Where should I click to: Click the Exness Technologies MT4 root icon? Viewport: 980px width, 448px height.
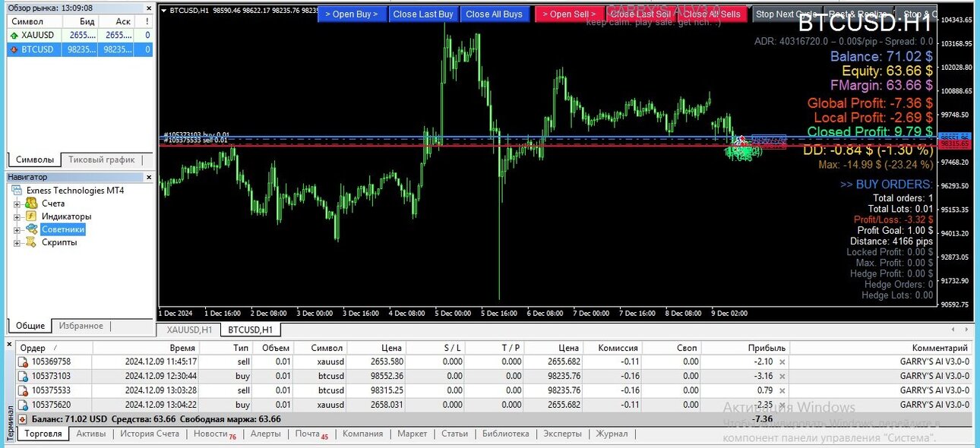(17, 191)
